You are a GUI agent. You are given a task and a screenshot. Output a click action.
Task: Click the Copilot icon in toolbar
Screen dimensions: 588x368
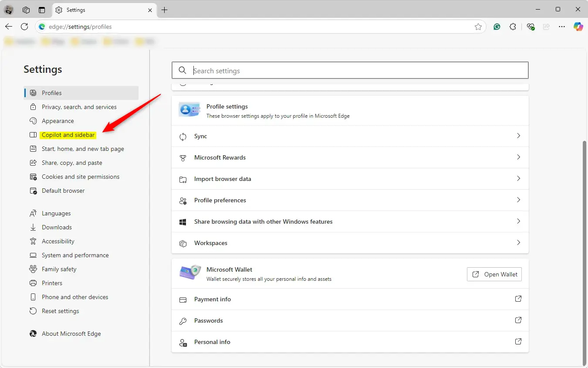coord(578,27)
